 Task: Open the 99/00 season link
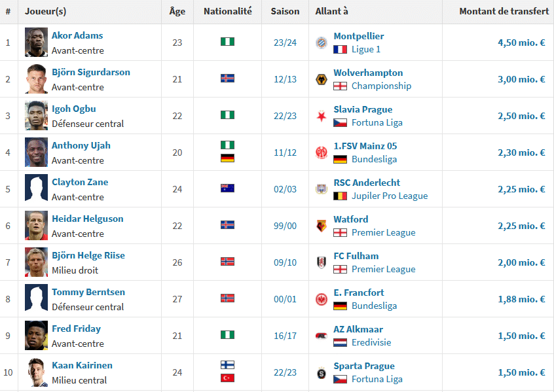tap(285, 226)
